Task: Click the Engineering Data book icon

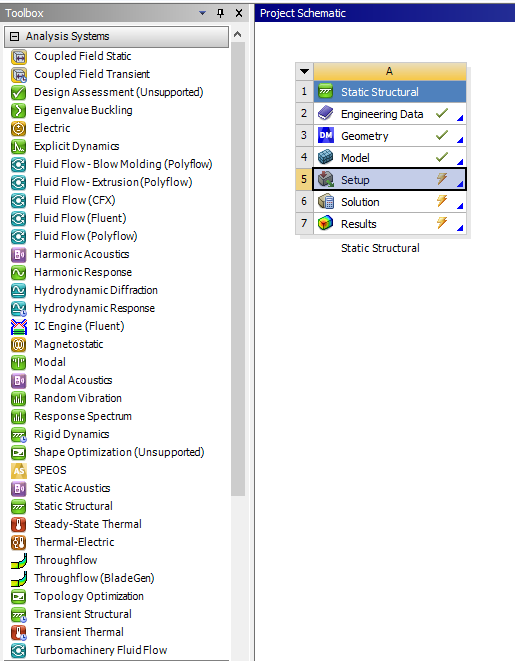Action: tap(326, 113)
